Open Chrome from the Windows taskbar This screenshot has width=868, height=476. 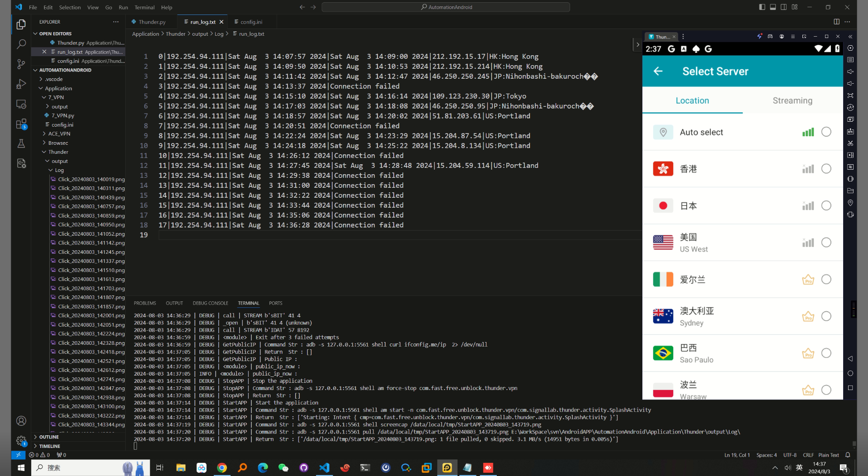coord(222,468)
